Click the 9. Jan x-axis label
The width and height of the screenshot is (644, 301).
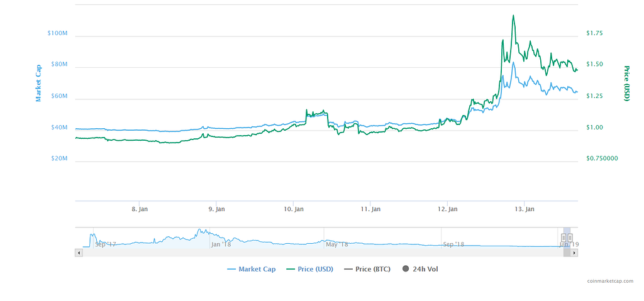[x=216, y=209]
